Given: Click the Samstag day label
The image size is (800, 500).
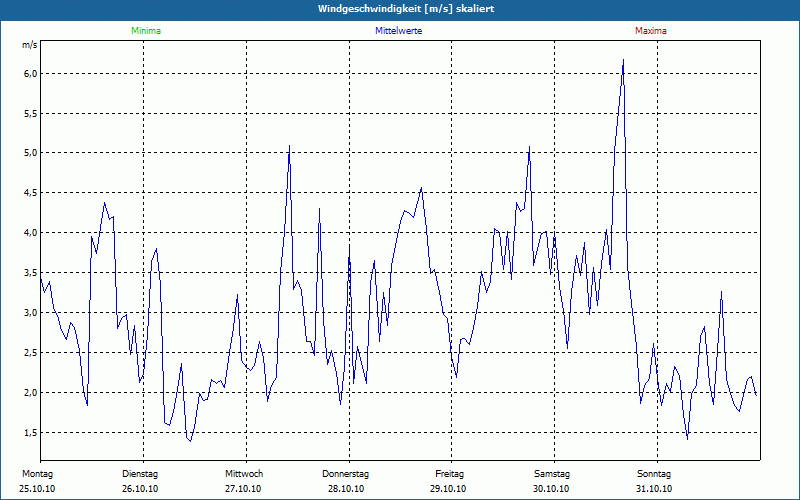Looking at the screenshot, I should (x=552, y=474).
